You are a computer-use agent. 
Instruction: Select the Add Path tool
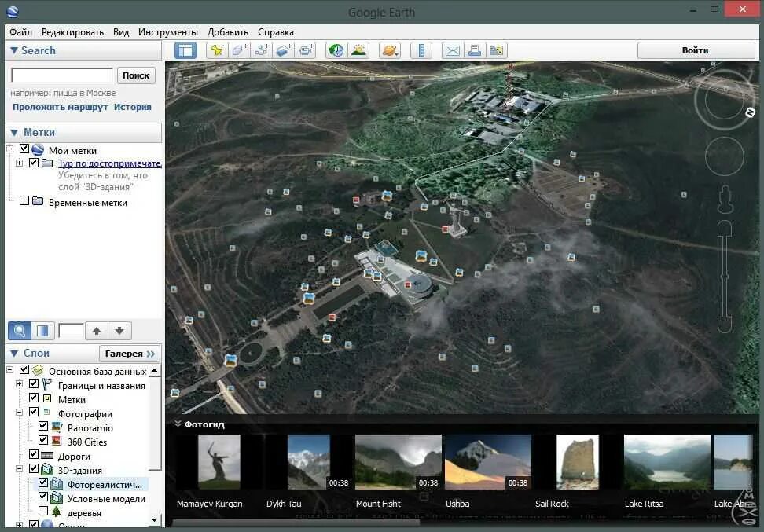262,50
